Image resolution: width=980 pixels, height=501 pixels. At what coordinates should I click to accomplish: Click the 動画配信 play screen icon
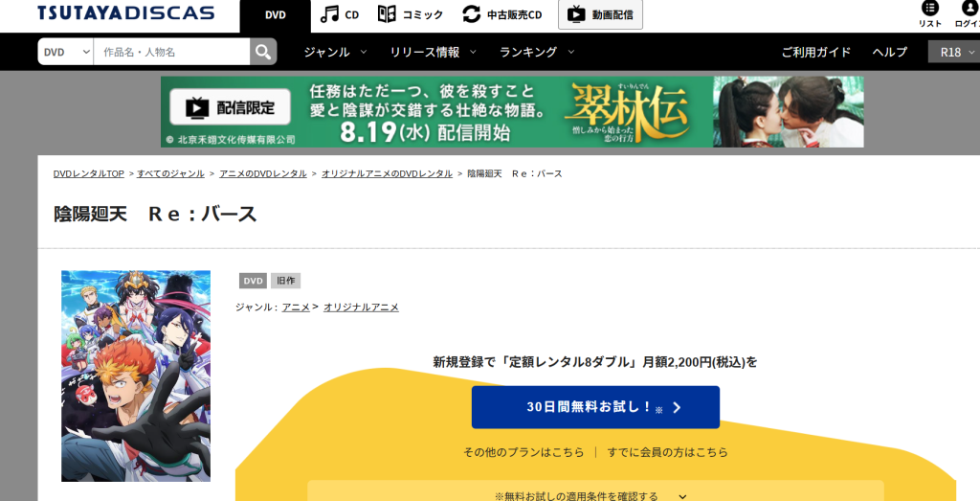coord(576,14)
